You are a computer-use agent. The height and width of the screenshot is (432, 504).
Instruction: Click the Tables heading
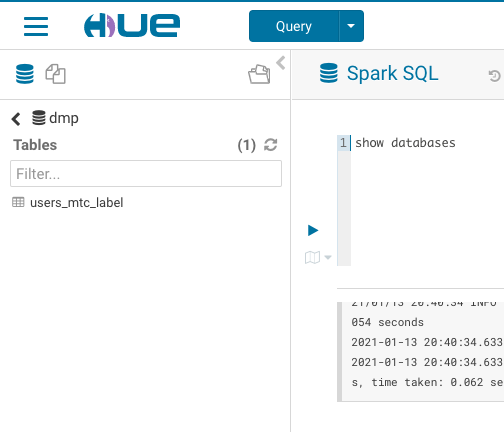[x=35, y=145]
